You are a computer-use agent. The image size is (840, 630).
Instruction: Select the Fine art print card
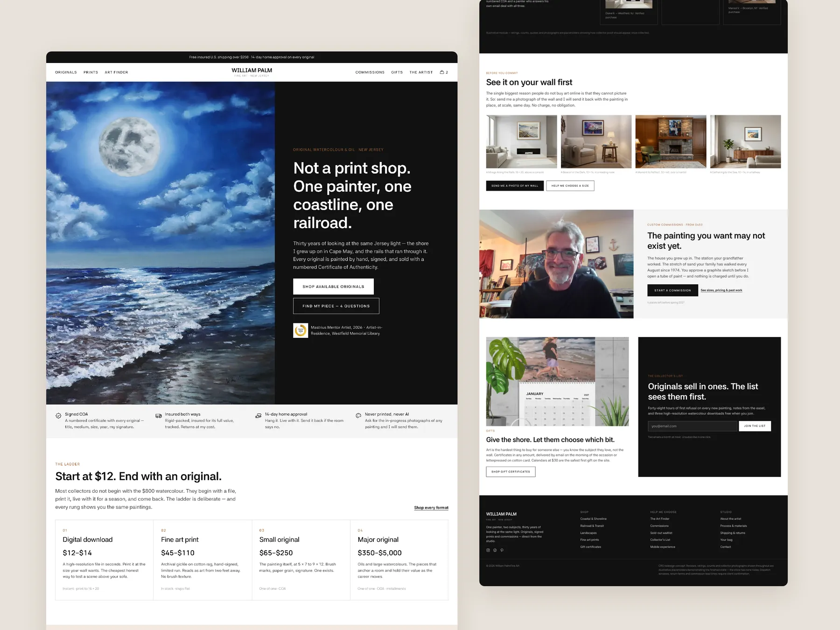coord(203,560)
